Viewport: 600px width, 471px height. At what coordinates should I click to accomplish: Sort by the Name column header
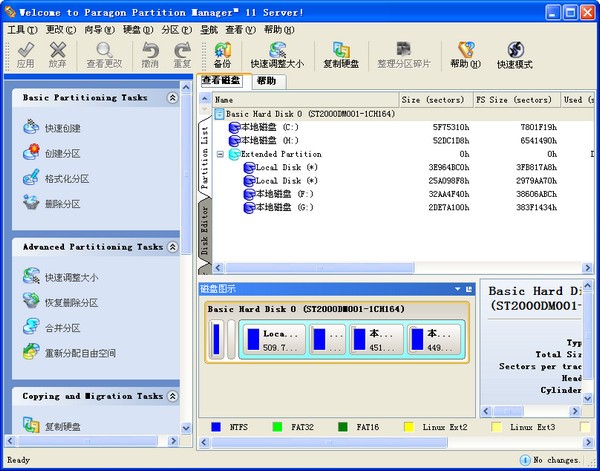pos(306,100)
